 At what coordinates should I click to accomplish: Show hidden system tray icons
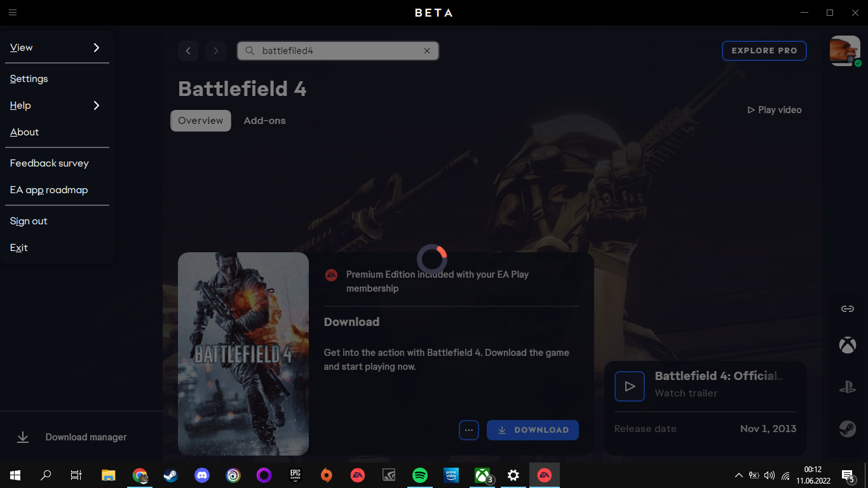click(x=738, y=475)
